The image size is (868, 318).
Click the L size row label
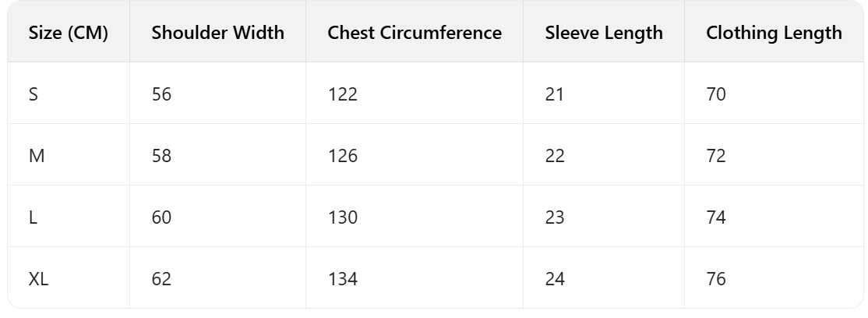point(33,217)
